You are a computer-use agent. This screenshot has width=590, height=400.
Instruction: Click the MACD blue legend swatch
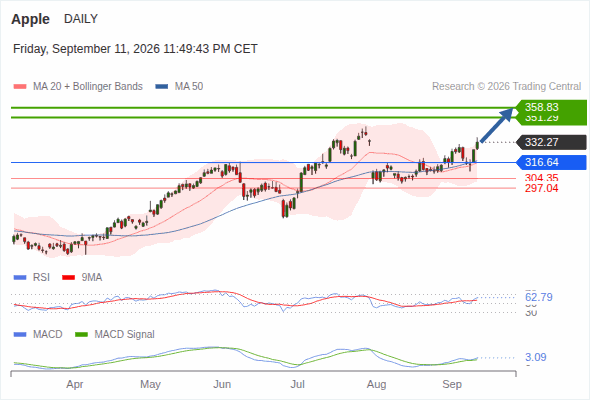point(20,335)
